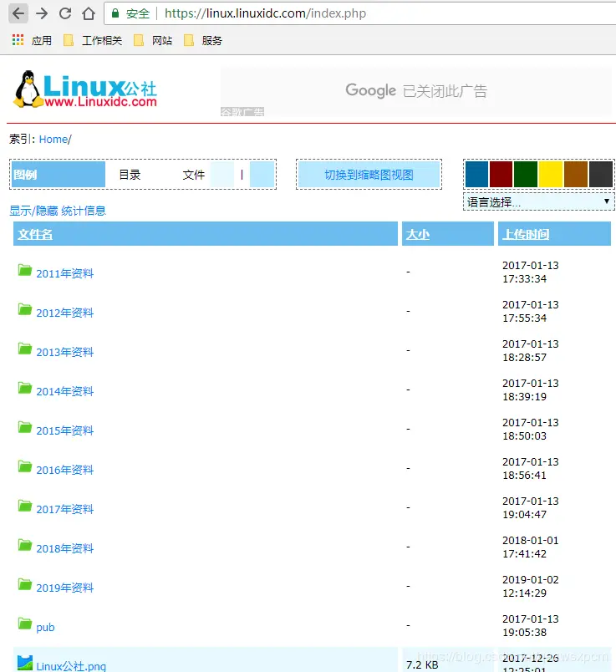Go to the browser Home icon
The height and width of the screenshot is (672, 616).
pos(89,13)
